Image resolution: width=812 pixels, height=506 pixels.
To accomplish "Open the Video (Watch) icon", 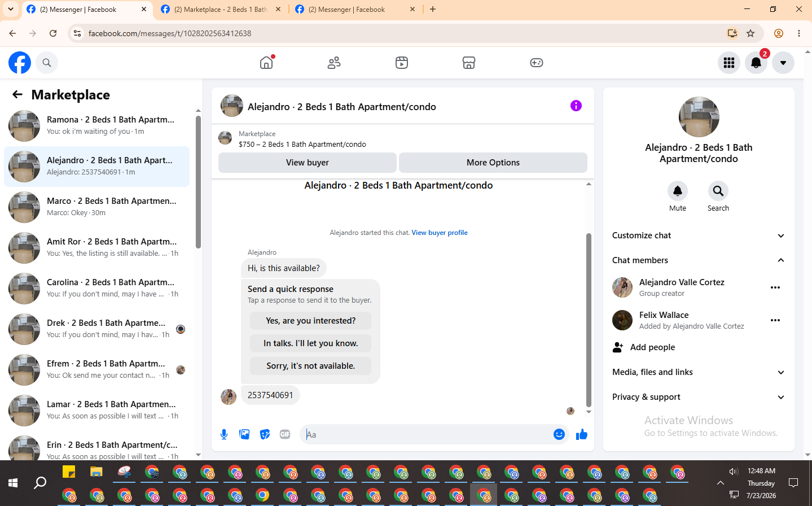I will (402, 63).
